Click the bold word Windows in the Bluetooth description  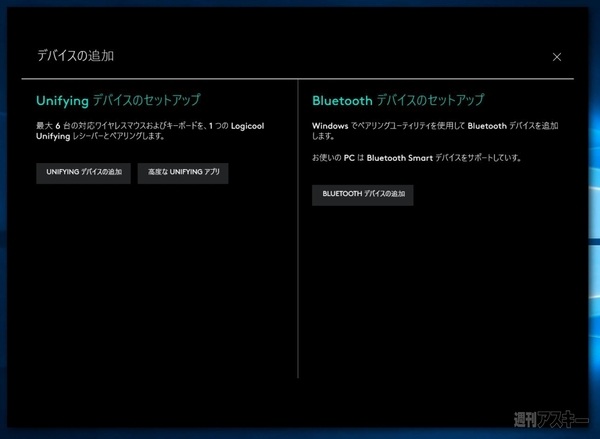point(330,126)
